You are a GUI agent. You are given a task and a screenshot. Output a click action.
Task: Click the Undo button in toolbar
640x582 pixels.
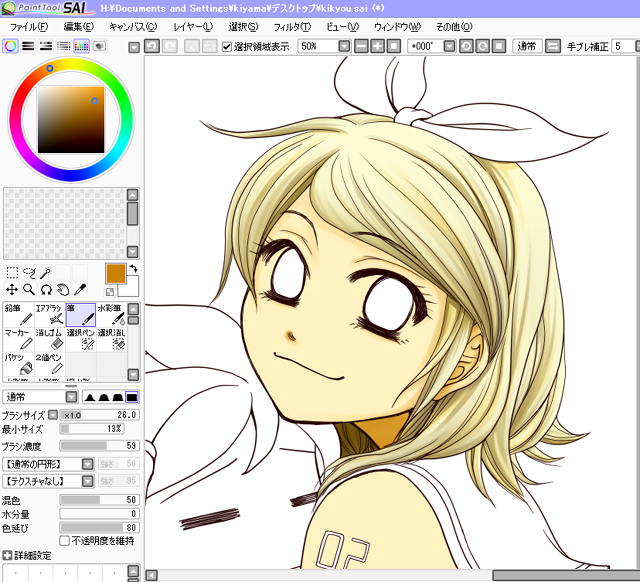(152, 46)
